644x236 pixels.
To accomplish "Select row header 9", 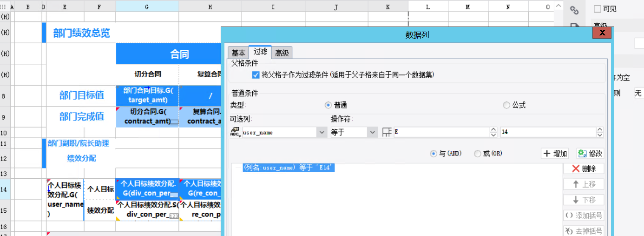I will pyautogui.click(x=5, y=117).
